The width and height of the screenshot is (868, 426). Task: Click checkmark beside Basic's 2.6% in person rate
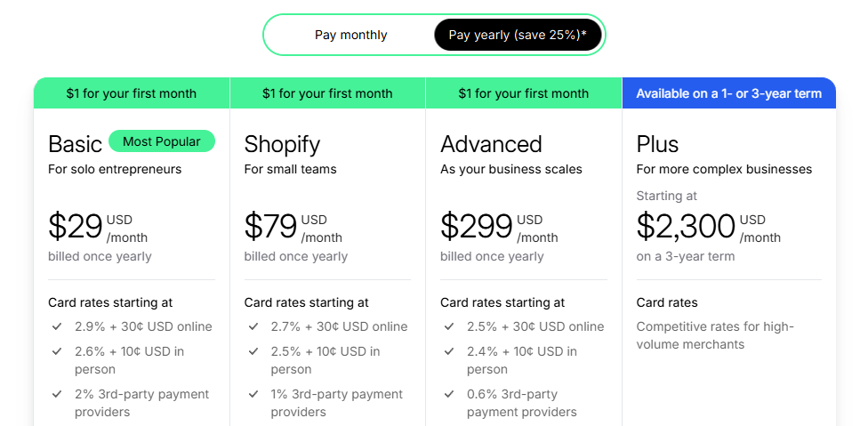click(x=57, y=351)
